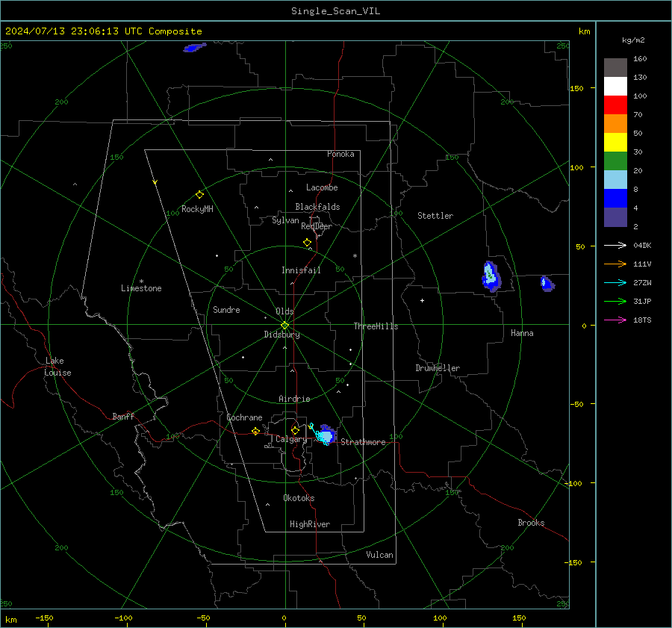Click the orange 111V arrow legend icon
The image size is (672, 628).
coord(615,264)
